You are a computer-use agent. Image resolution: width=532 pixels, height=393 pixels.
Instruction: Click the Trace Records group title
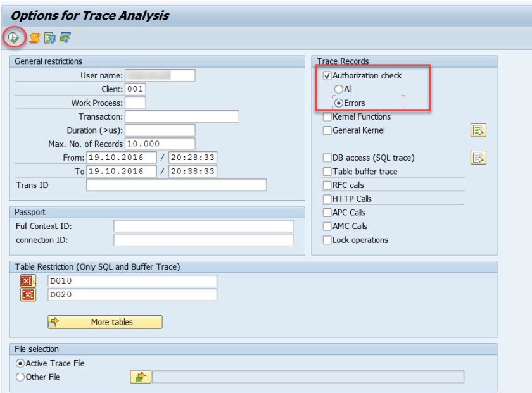coord(343,61)
